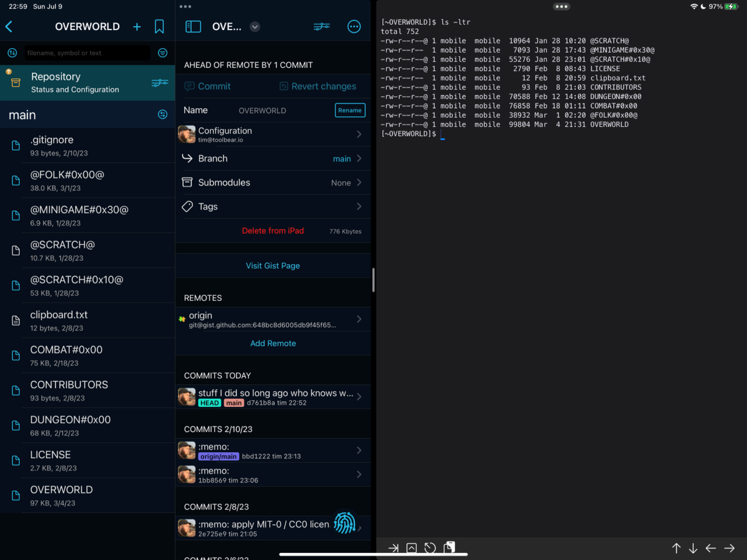Tap Delete from iPad
This screenshot has height=560, width=747.
tap(273, 231)
